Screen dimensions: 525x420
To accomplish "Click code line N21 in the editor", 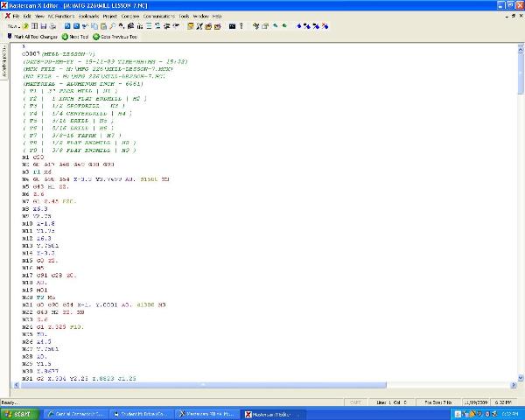I will pyautogui.click(x=87, y=304).
